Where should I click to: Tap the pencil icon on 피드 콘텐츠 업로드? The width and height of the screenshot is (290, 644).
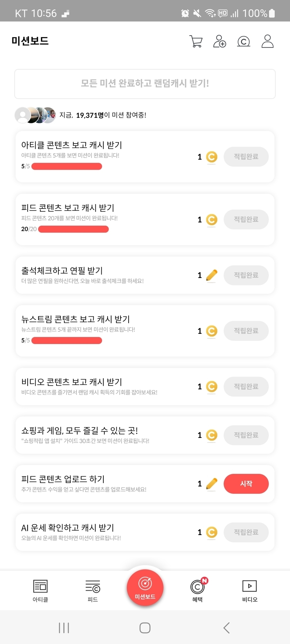click(212, 484)
